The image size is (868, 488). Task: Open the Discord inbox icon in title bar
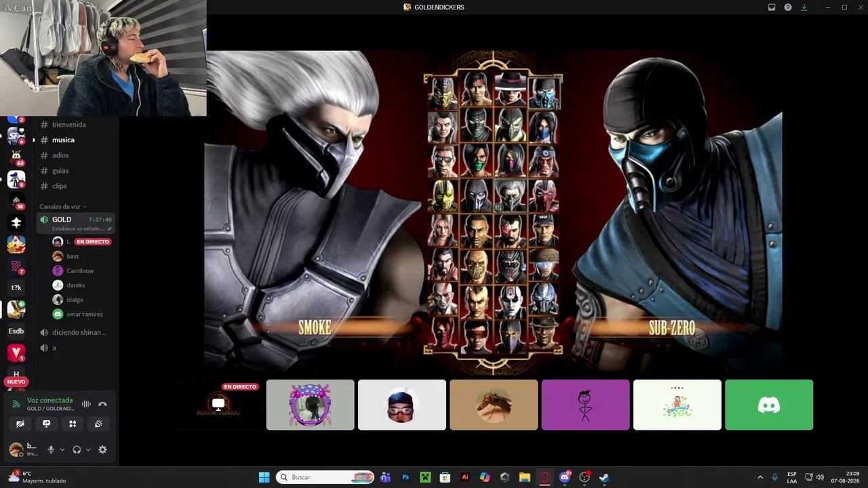[772, 7]
